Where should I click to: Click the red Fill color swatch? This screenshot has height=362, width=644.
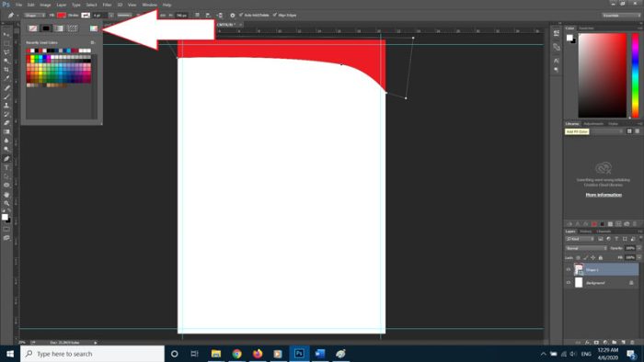click(x=62, y=16)
